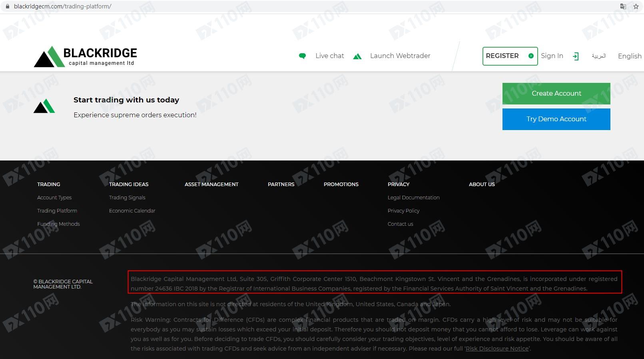
Task: Open the Economic Calendar link
Action: click(132, 211)
